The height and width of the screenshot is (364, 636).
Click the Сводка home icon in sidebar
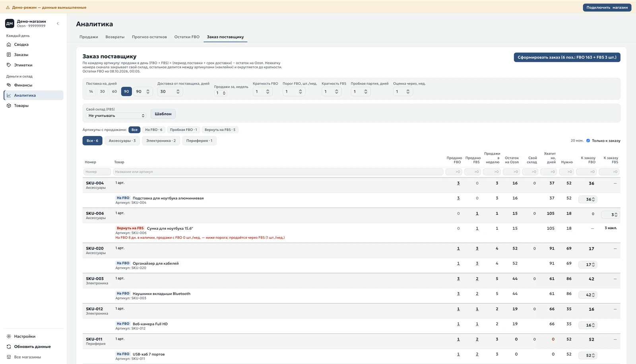(9, 45)
